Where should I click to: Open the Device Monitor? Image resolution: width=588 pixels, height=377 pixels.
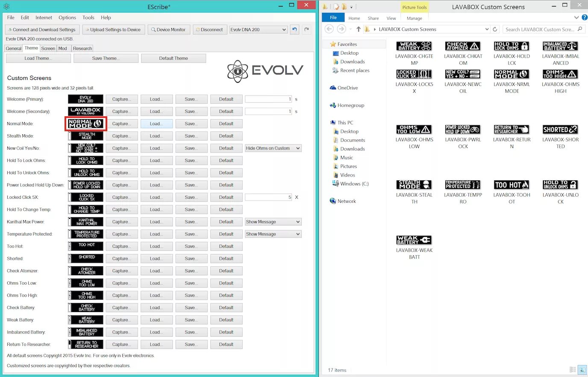[x=168, y=29]
